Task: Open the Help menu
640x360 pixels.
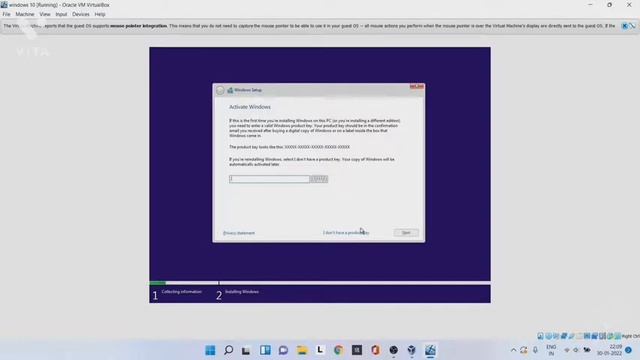Action: point(100,14)
